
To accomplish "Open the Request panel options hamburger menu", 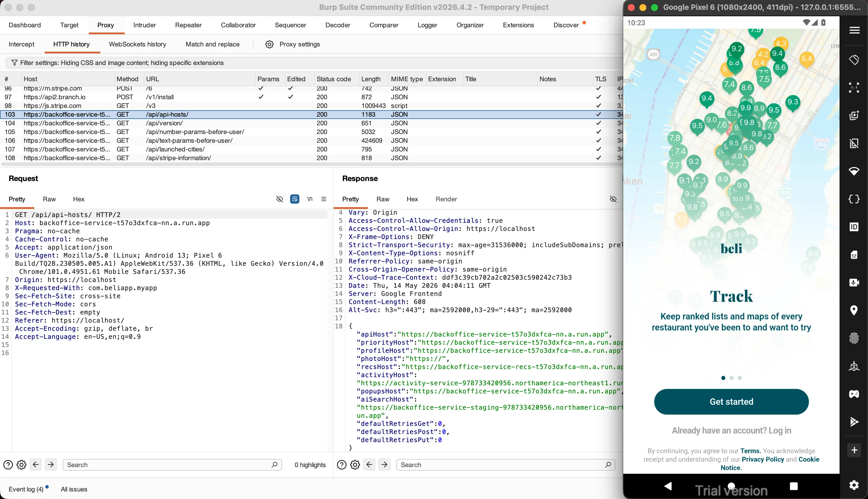I will [x=324, y=199].
